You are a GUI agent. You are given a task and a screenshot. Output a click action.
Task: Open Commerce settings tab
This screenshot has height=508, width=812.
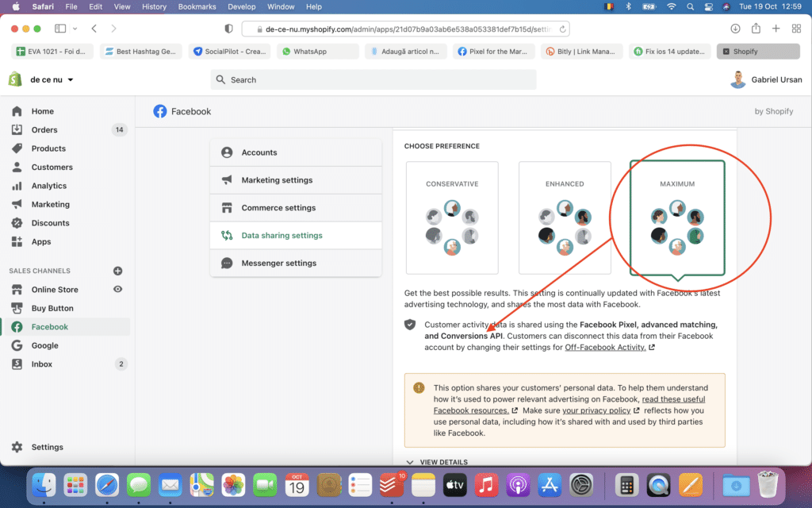tap(296, 207)
